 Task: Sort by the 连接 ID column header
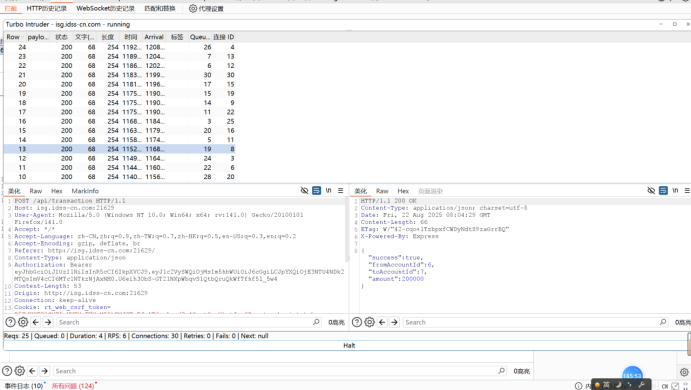(x=223, y=37)
